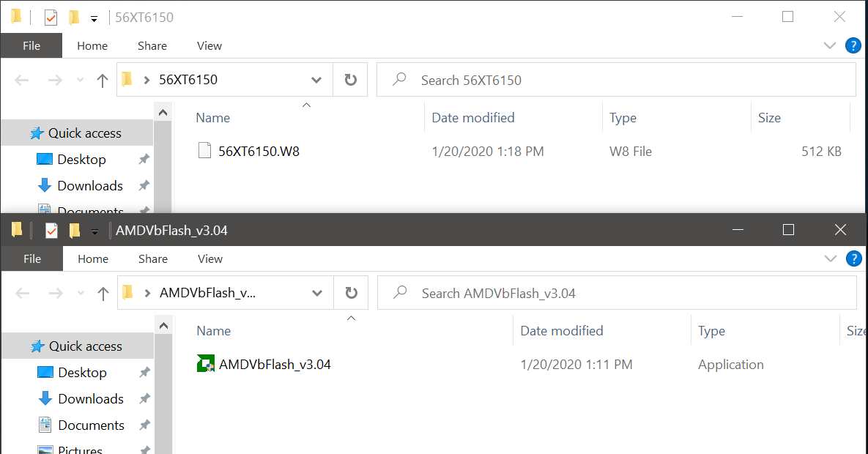Click Back arrow in the AMDVbFlash window
Image resolution: width=868 pixels, height=454 pixels.
pos(22,294)
